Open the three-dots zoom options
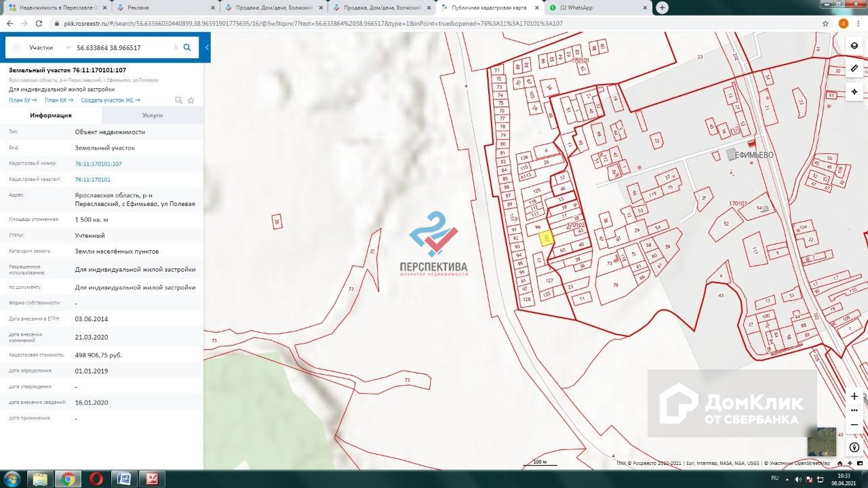The height and width of the screenshot is (488, 868). (x=854, y=410)
